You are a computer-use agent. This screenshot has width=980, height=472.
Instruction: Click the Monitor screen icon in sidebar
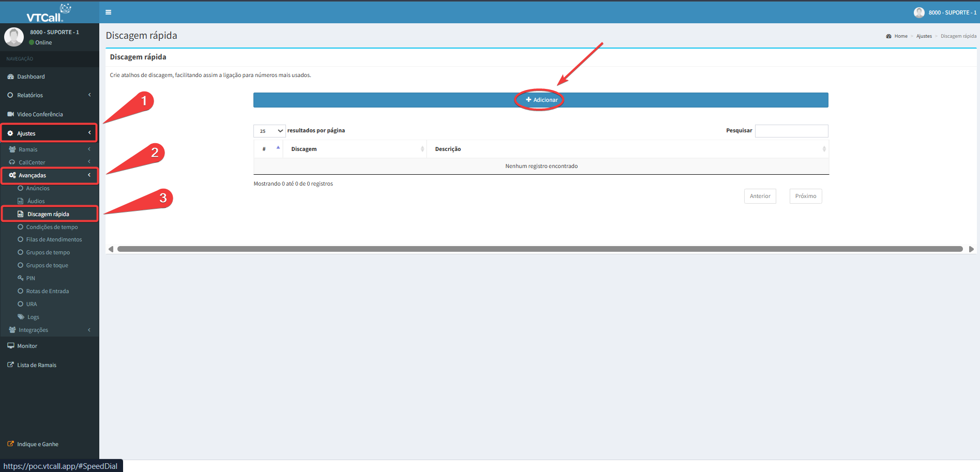click(x=10, y=346)
